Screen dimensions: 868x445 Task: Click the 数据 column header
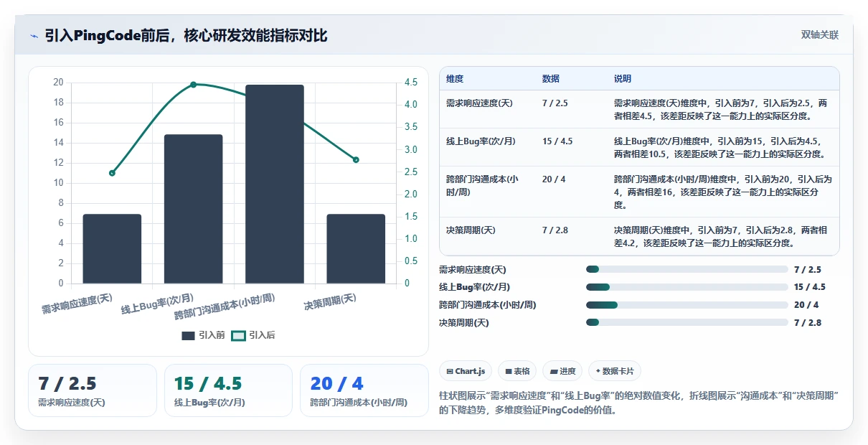tap(551, 79)
